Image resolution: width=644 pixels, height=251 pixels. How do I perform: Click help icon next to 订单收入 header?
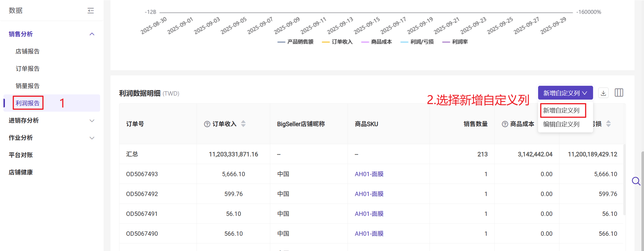(207, 124)
